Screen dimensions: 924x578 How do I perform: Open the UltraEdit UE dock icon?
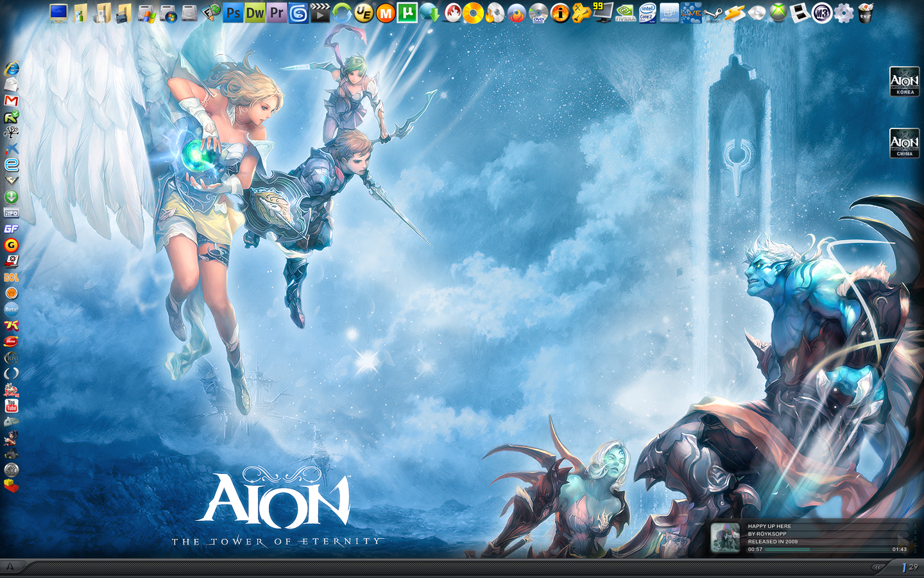coord(364,13)
